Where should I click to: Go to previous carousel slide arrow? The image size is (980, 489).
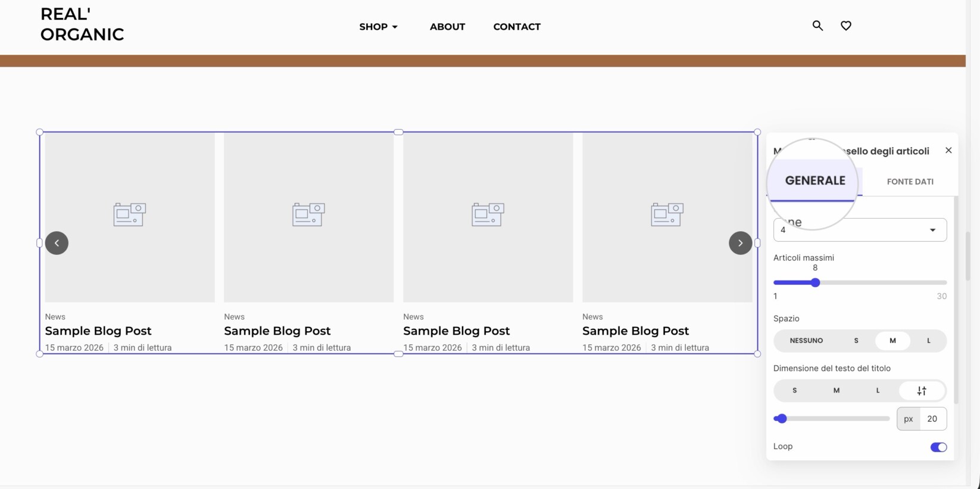pos(57,243)
